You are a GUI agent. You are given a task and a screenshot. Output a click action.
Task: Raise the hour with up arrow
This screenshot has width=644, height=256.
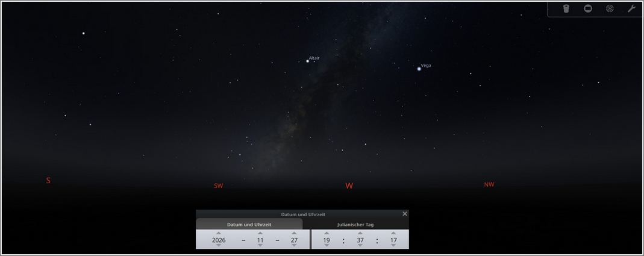coord(327,233)
